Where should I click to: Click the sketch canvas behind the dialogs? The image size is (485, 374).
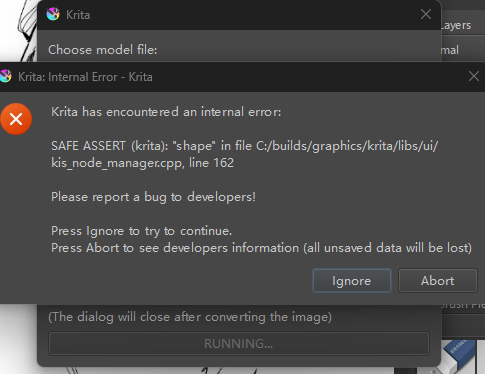pos(18,30)
